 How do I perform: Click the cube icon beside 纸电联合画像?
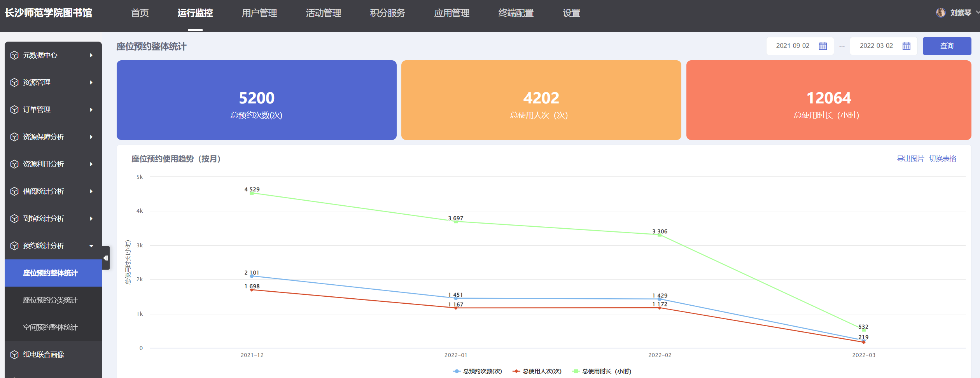[14, 355]
